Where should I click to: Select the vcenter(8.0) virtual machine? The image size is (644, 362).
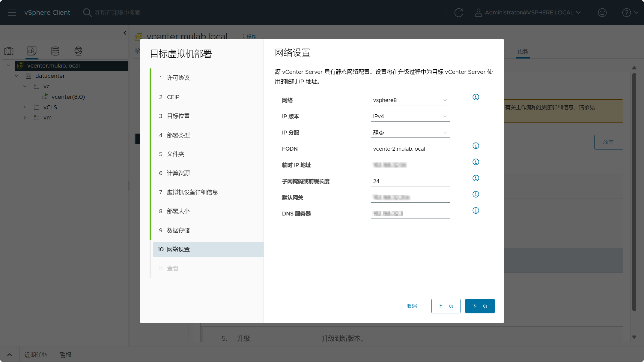click(68, 97)
